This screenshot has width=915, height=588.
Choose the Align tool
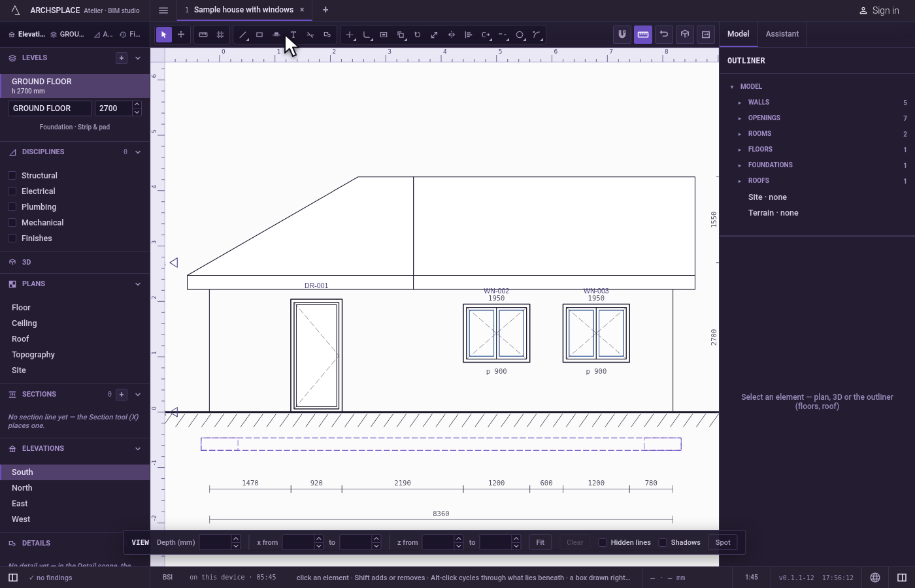tap(469, 35)
